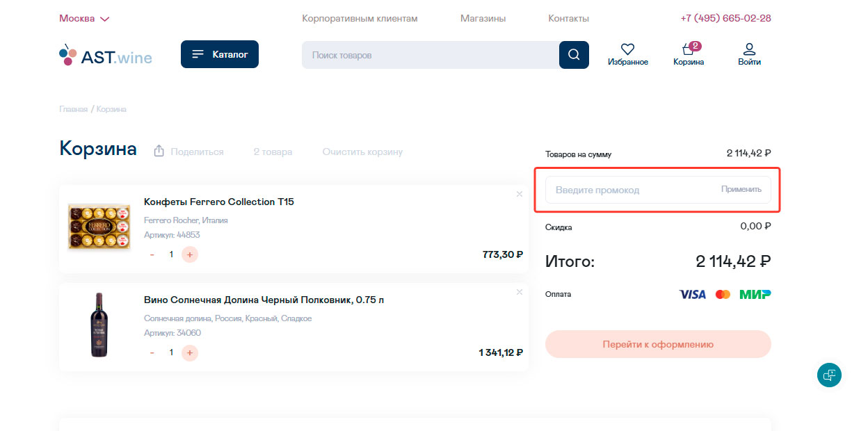The image size is (868, 431).
Task: Increase quantity of Ferrero Collection T15
Action: click(x=190, y=254)
